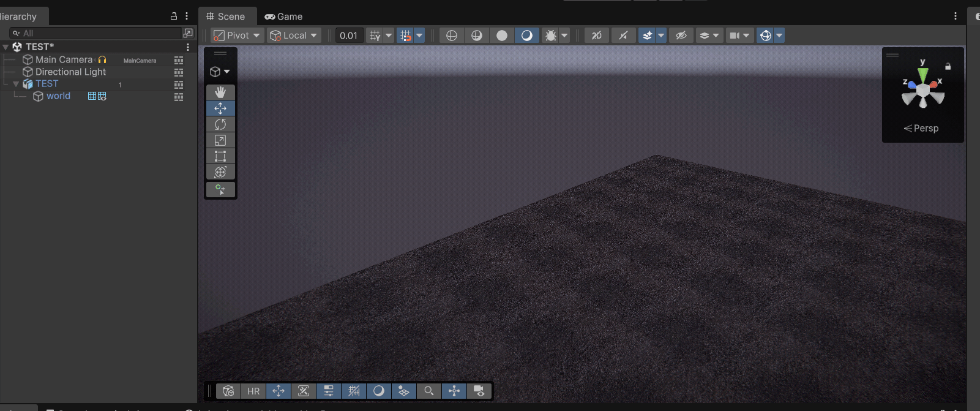Toggle scene visibility eye icon in toolbar
Image resolution: width=980 pixels, height=411 pixels.
pos(681,36)
